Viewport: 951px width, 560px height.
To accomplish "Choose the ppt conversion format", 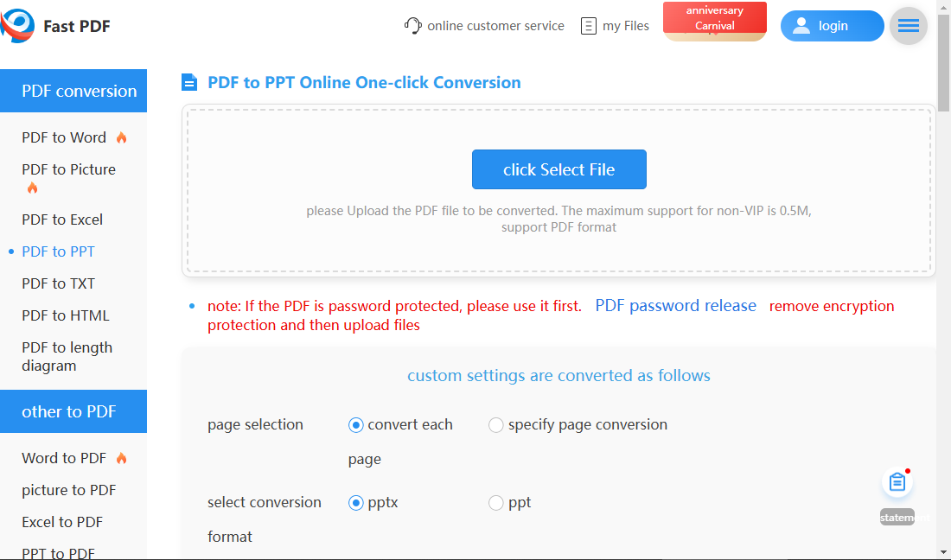I will (496, 503).
